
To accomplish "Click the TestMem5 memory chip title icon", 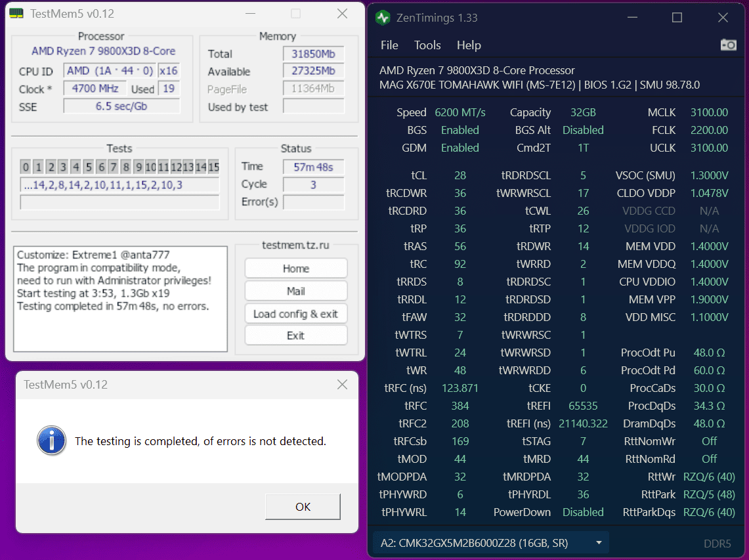I will pyautogui.click(x=16, y=13).
